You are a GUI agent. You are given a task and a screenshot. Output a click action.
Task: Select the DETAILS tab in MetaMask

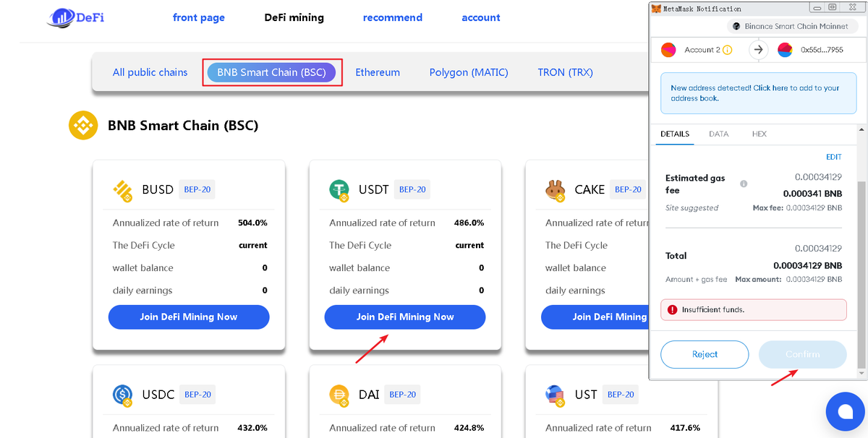tap(675, 134)
